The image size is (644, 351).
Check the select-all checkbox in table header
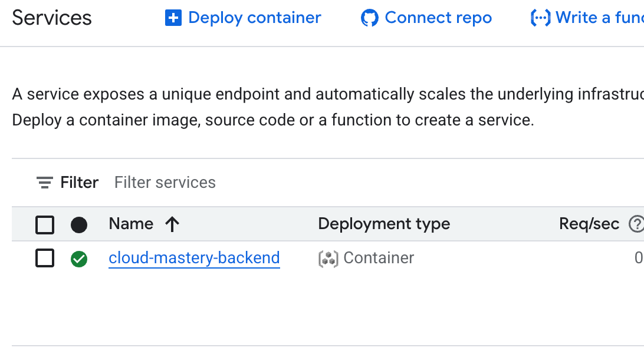45,224
